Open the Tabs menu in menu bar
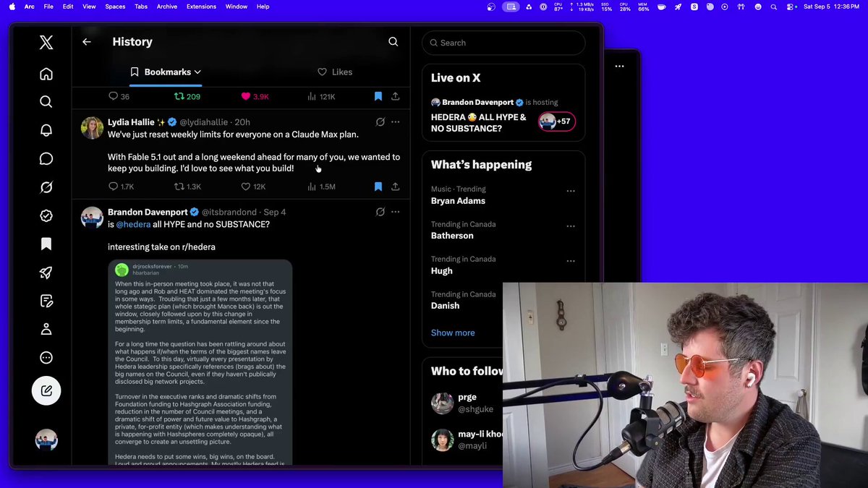Screen dimensions: 868x488 point(141,7)
